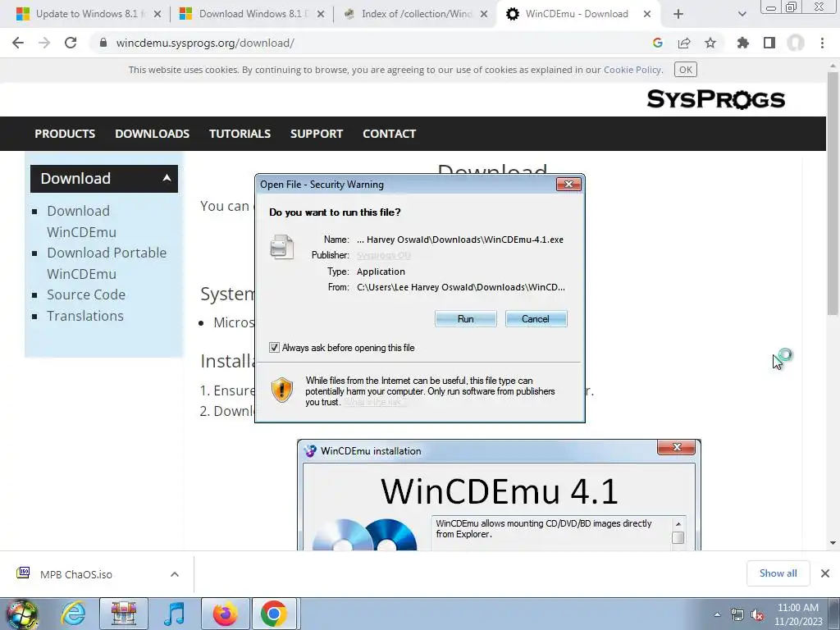
Task: Open the Source Code sidebar link
Action: pos(86,294)
